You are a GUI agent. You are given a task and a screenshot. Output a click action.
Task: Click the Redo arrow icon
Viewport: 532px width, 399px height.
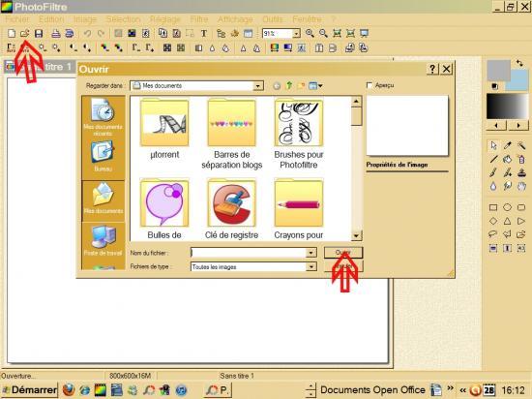tap(101, 33)
